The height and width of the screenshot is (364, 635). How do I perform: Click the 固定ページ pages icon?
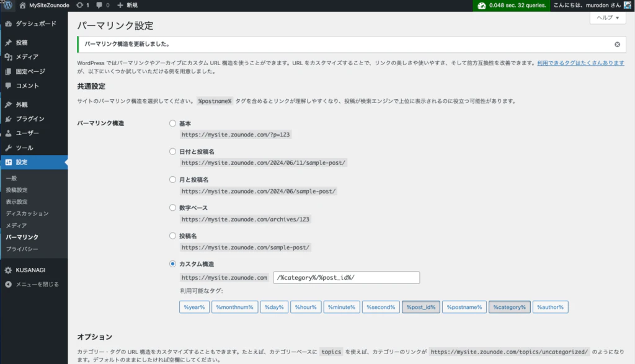pyautogui.click(x=9, y=72)
